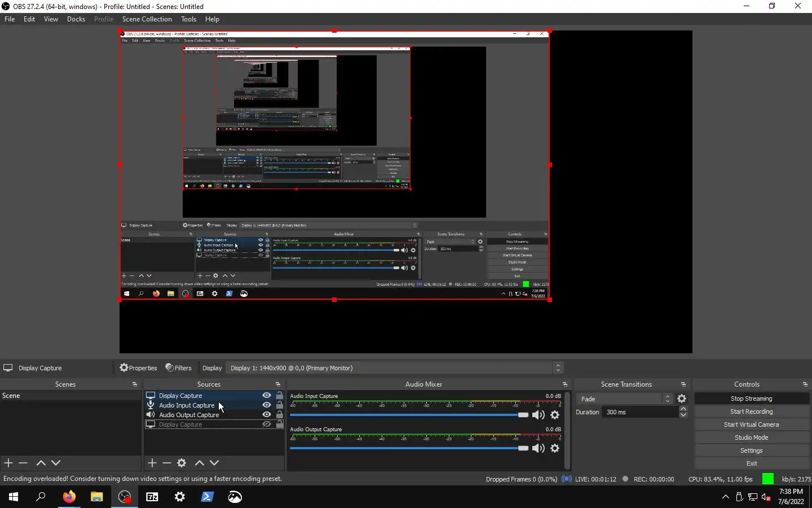Select the Scene entry in Scenes
This screenshot has width=812, height=508.
tap(70, 396)
